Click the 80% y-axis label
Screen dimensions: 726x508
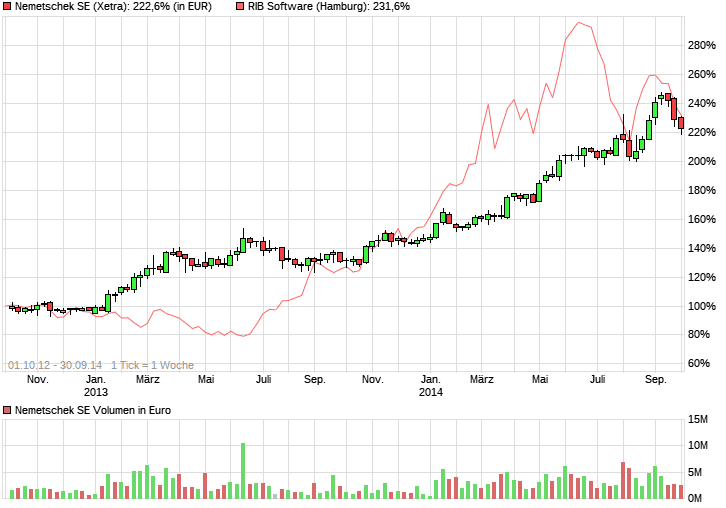(699, 334)
